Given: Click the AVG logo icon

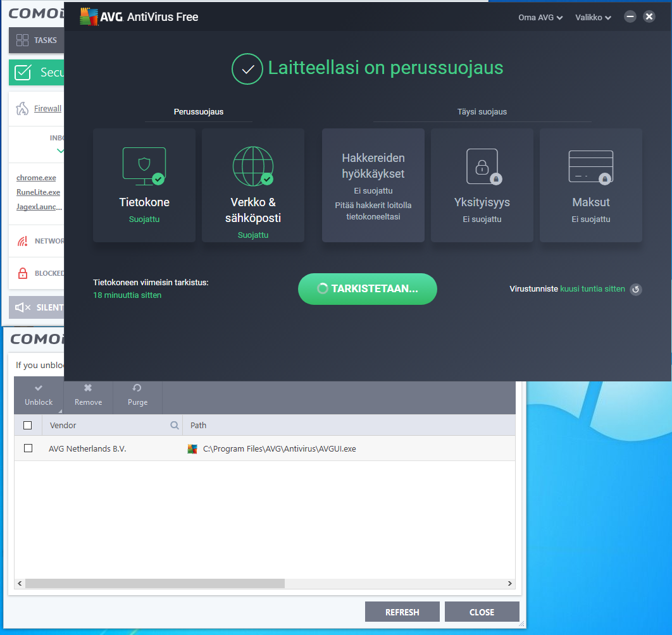Looking at the screenshot, I should click(89, 16).
